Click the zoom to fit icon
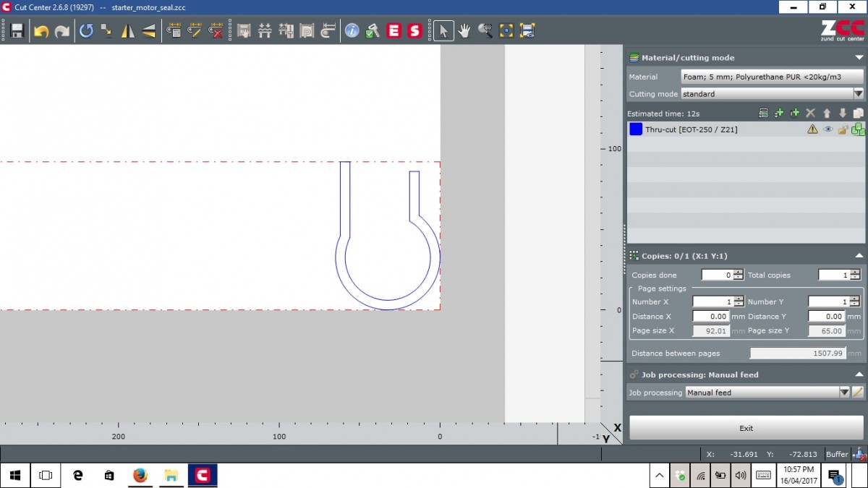 506,31
